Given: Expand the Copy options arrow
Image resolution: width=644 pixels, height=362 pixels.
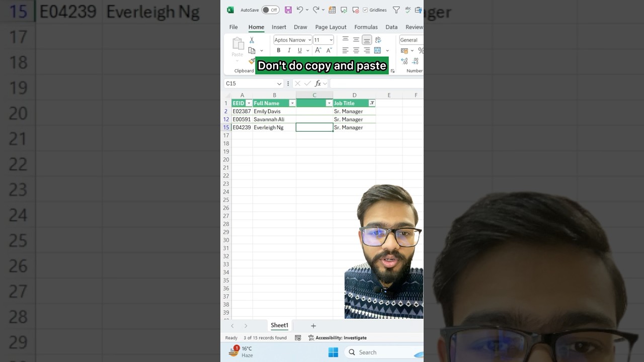Looking at the screenshot, I should (261, 50).
